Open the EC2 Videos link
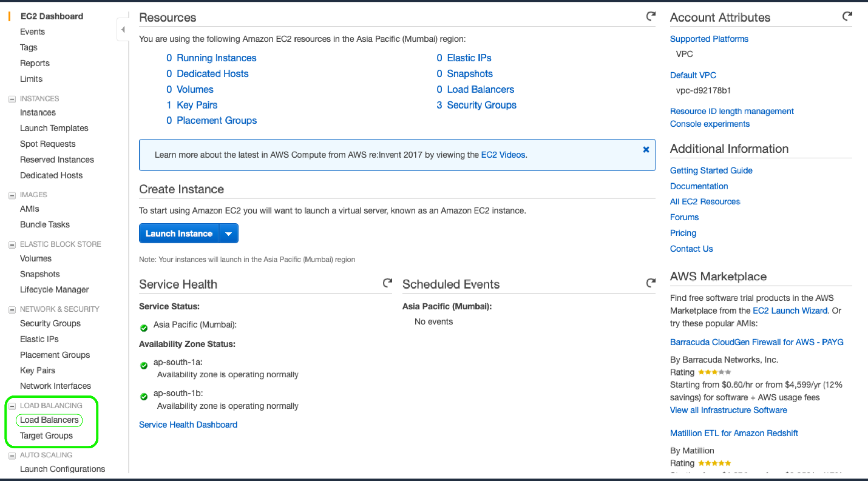Screen dimensions: 868x481 [503, 155]
